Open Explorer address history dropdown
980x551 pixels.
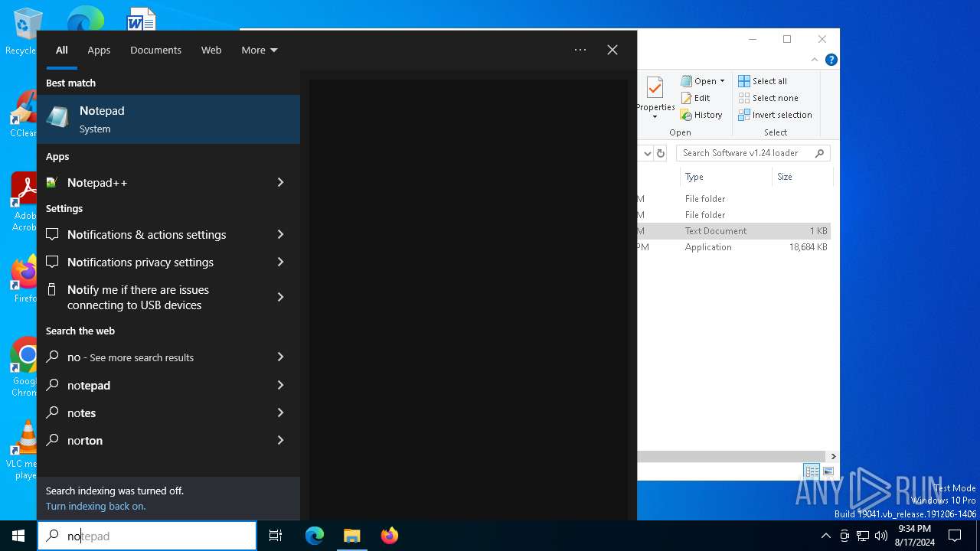click(647, 153)
